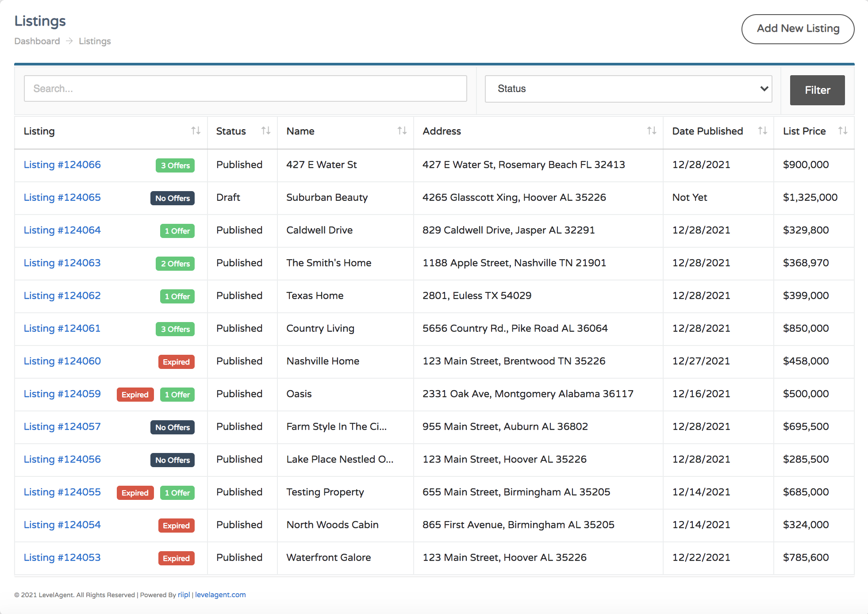Open the Status filter dropdown
Image resolution: width=868 pixels, height=614 pixels.
pyautogui.click(x=628, y=89)
